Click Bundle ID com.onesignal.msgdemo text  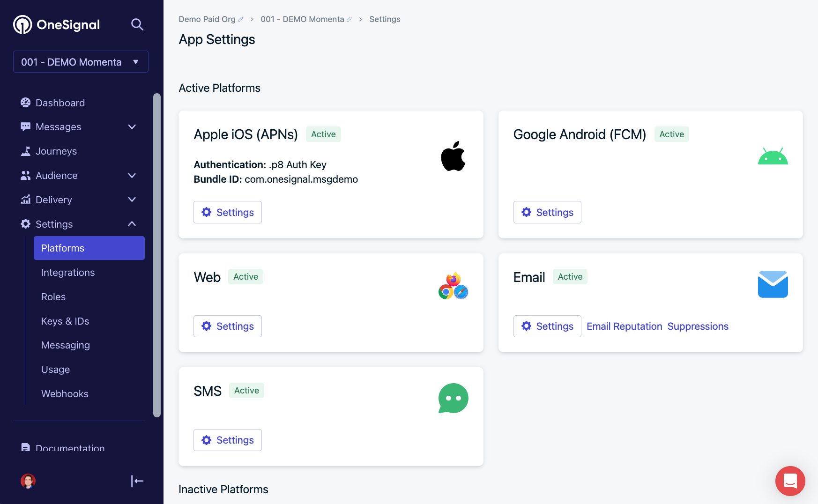pyautogui.click(x=275, y=179)
